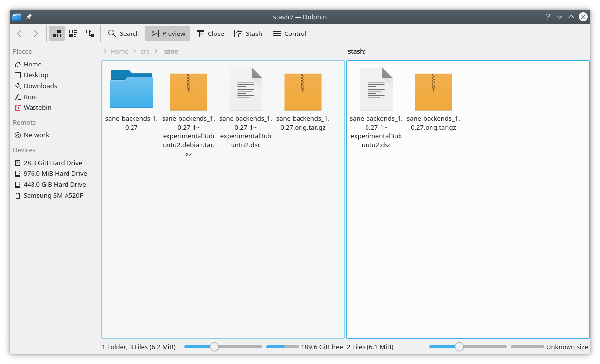The width and height of the screenshot is (600, 364).
Task: Expand the breadcrumb arrow after src
Action: coord(157,51)
